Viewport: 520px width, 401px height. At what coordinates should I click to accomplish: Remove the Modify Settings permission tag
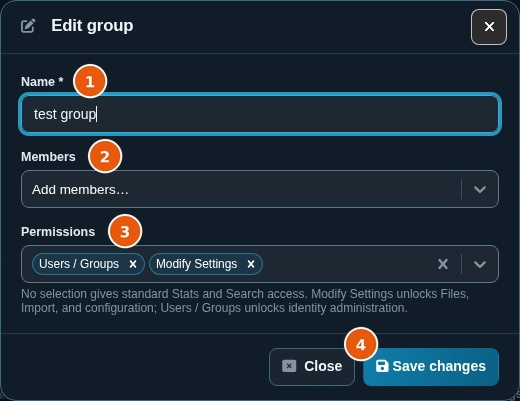point(251,264)
